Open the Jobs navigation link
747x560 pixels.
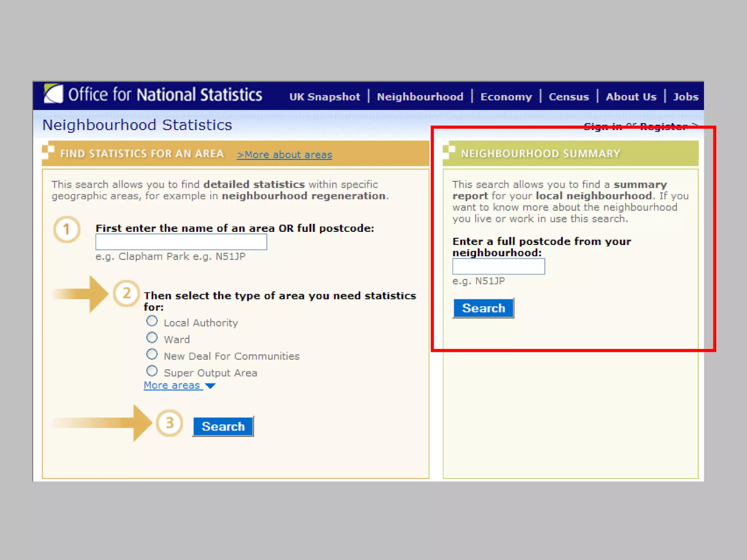685,97
